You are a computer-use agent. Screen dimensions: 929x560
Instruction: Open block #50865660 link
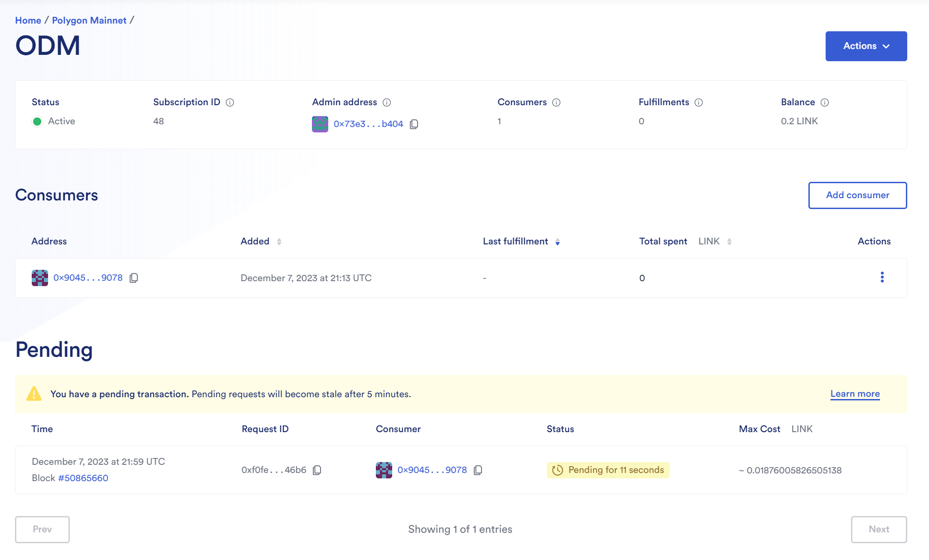pyautogui.click(x=83, y=478)
